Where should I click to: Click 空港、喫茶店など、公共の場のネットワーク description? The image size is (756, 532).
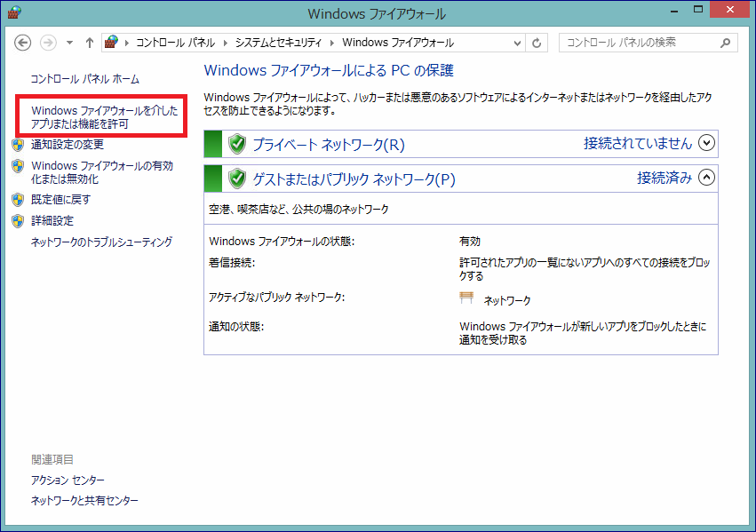click(298, 209)
